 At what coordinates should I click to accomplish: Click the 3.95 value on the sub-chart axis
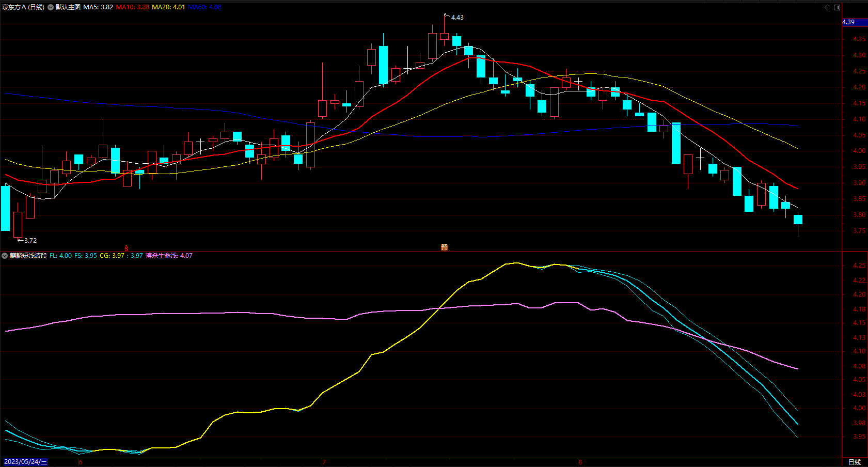[859, 437]
